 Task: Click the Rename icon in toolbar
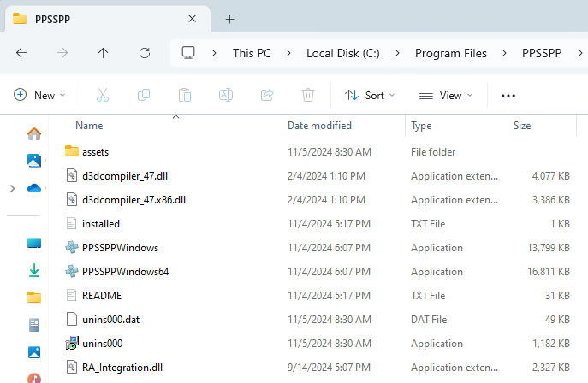[x=226, y=95]
